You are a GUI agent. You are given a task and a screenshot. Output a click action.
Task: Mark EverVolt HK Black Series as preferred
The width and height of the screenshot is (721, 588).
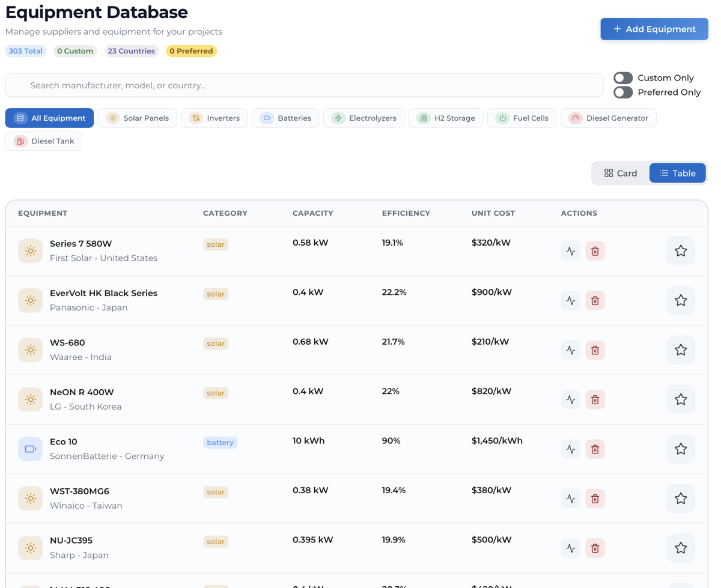pos(681,300)
